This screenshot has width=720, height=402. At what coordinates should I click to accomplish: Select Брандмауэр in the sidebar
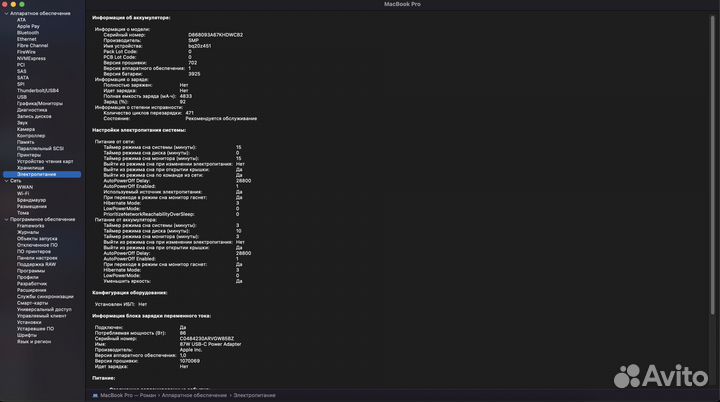pos(31,200)
